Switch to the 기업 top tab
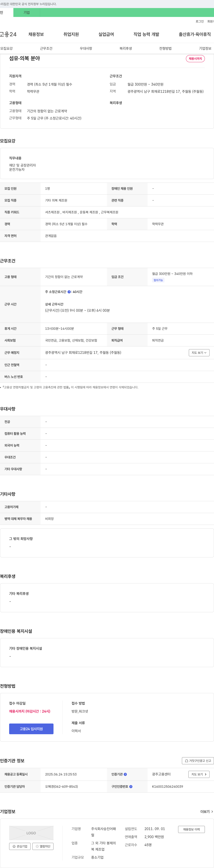Image resolution: width=214 pixels, height=868 pixels. [27, 12]
